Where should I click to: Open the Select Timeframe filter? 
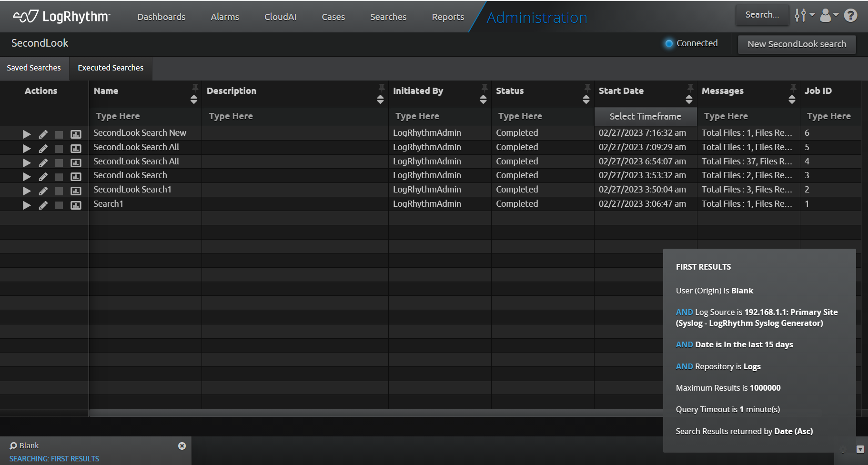645,116
